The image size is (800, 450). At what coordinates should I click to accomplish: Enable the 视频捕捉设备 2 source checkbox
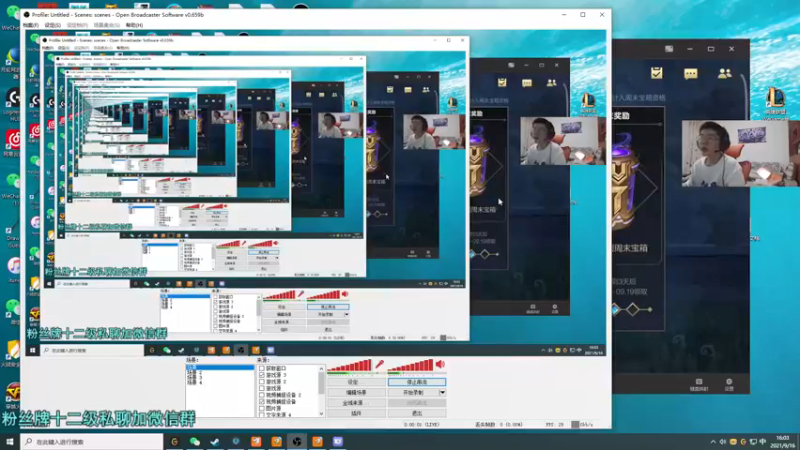point(262,395)
